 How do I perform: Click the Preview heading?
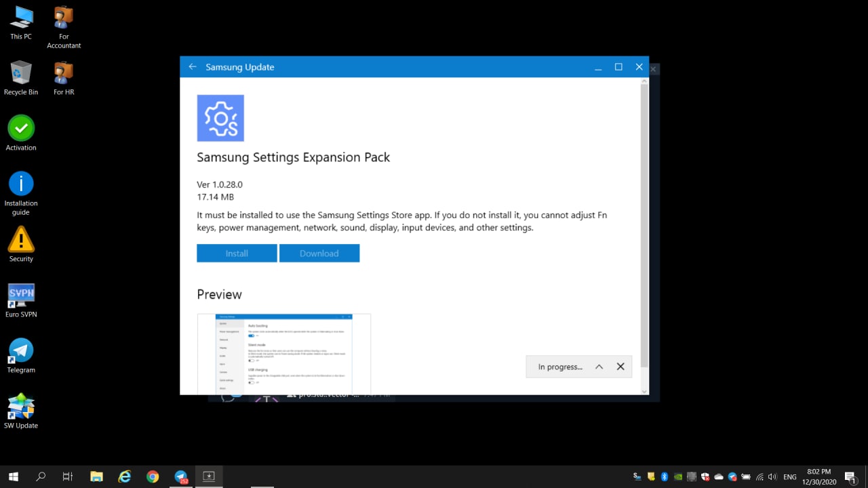219,294
